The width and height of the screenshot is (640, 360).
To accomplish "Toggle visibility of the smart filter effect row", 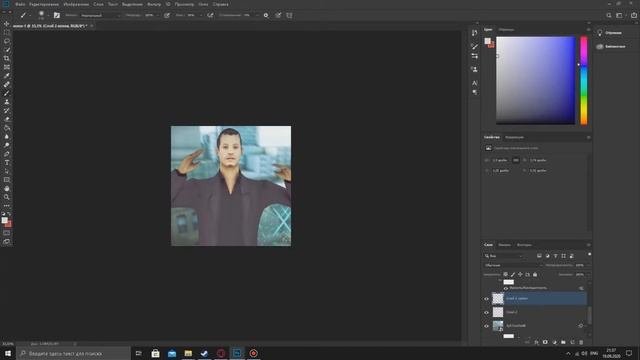I will point(506,288).
